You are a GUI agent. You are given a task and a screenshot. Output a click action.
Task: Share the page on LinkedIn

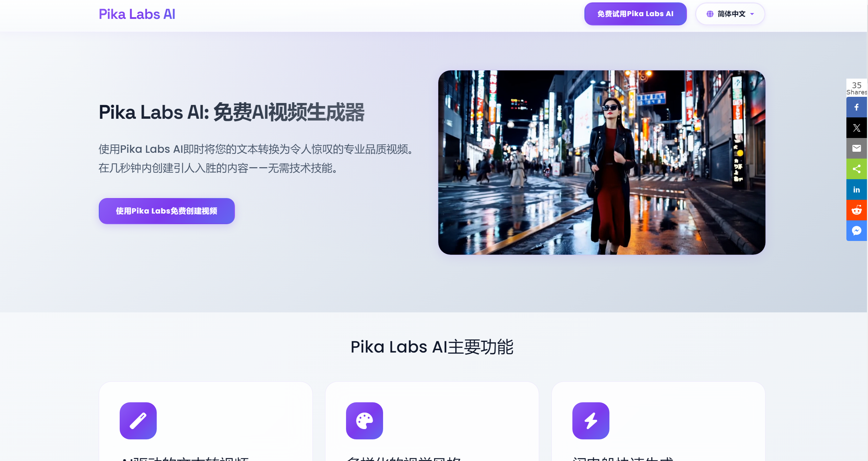click(x=856, y=189)
